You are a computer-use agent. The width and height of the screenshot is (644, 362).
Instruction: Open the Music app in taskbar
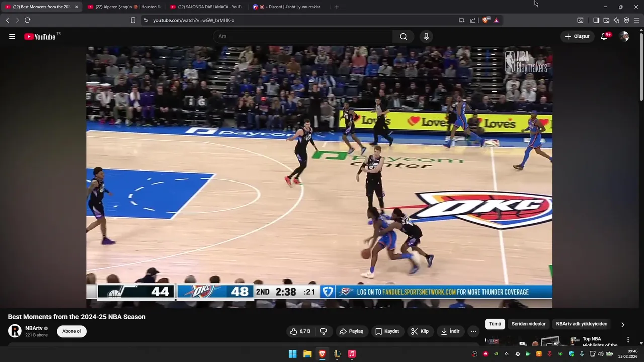352,354
